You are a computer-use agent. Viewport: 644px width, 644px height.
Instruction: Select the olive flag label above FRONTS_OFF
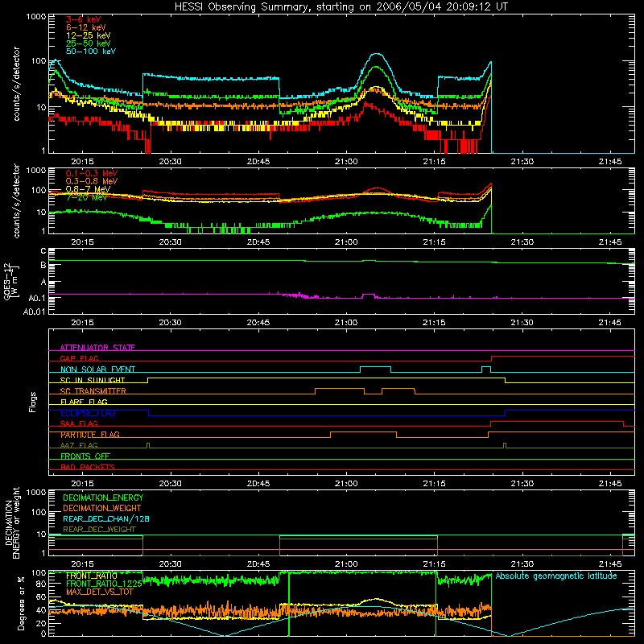click(x=79, y=445)
